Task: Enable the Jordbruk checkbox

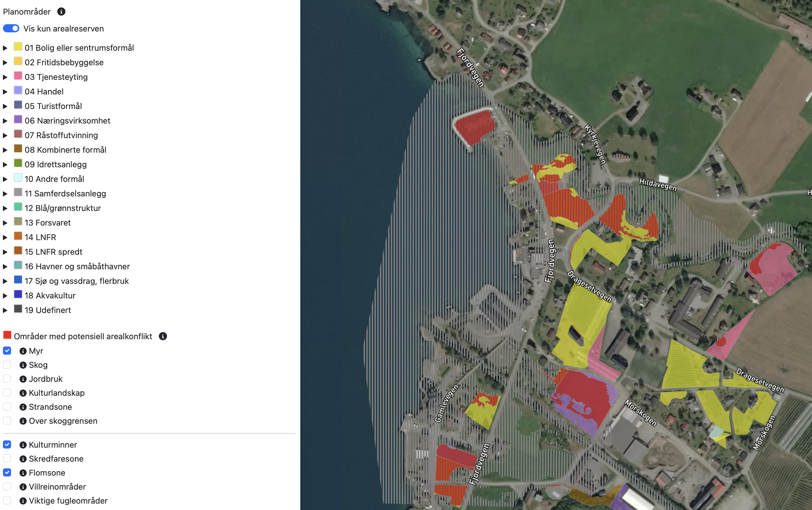Action: [x=7, y=379]
